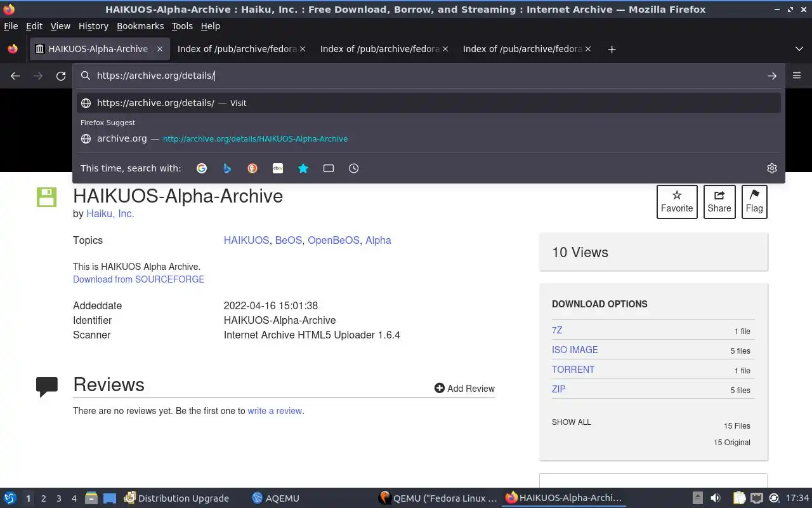
Task: Reload the current page
Action: tap(61, 76)
